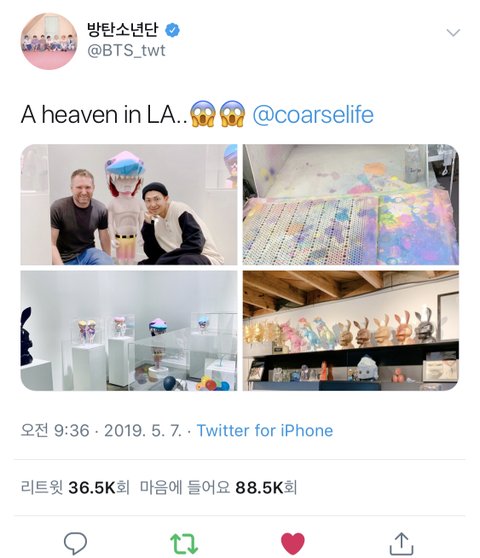The image size is (480, 558).
Task: Click the first screaming face emoji
Action: click(x=203, y=115)
